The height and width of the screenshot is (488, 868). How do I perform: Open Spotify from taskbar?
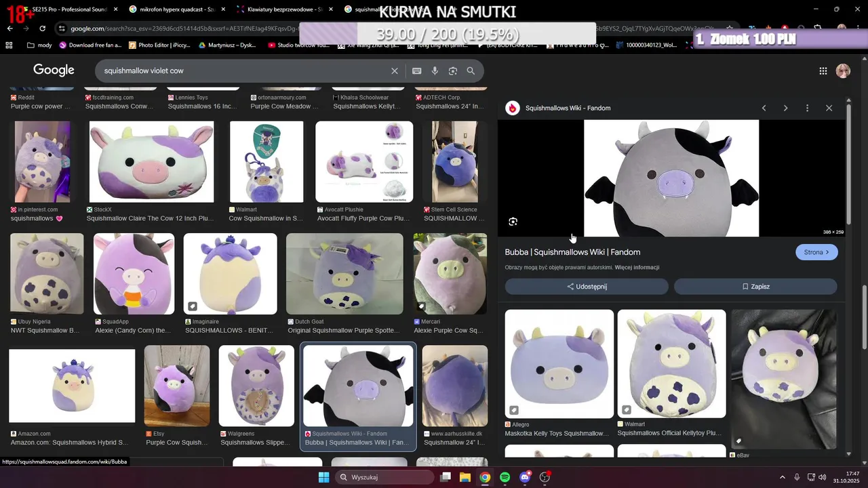pos(505,477)
